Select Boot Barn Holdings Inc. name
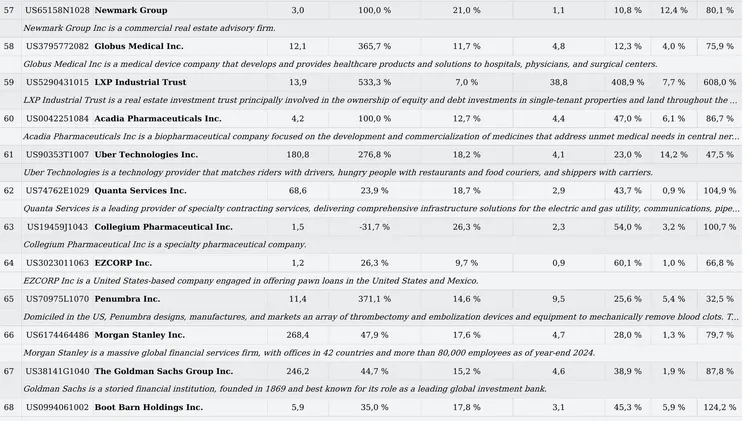750x421 pixels. click(x=149, y=407)
